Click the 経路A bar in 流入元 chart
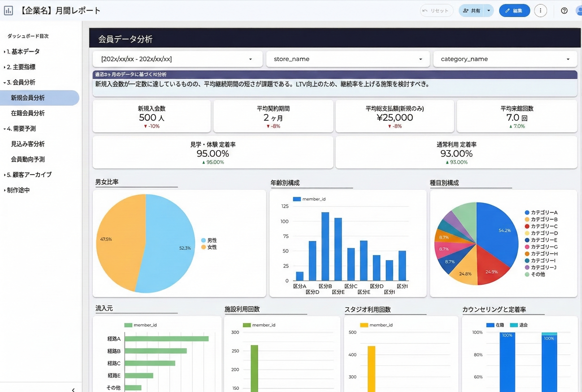582x392 pixels. pyautogui.click(x=167, y=339)
